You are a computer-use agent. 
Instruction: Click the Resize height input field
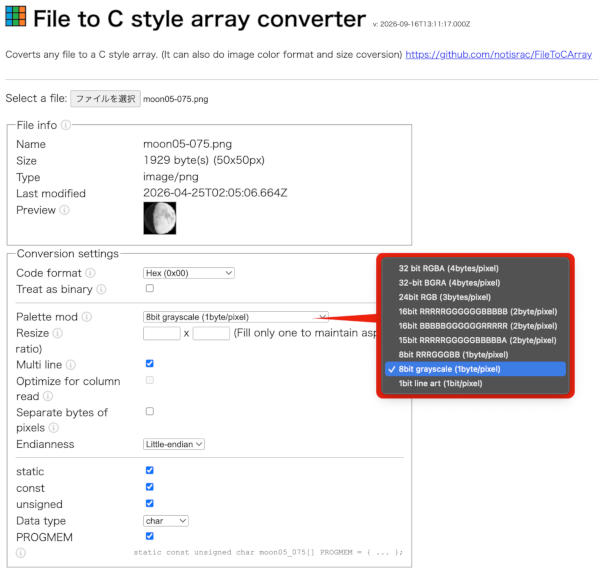click(211, 333)
